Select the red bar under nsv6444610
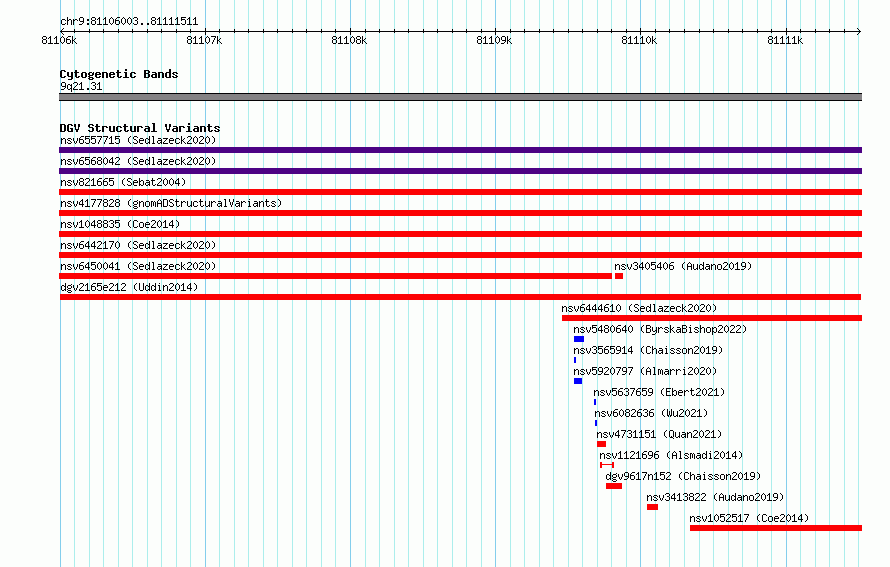 (712, 318)
